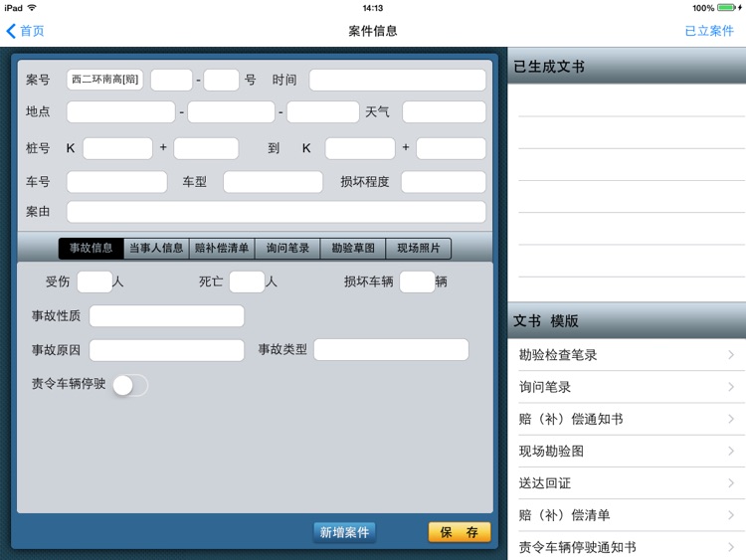Click 案号 prefix field 西二环南高[赔]
This screenshot has width=746, height=560.
pos(104,80)
